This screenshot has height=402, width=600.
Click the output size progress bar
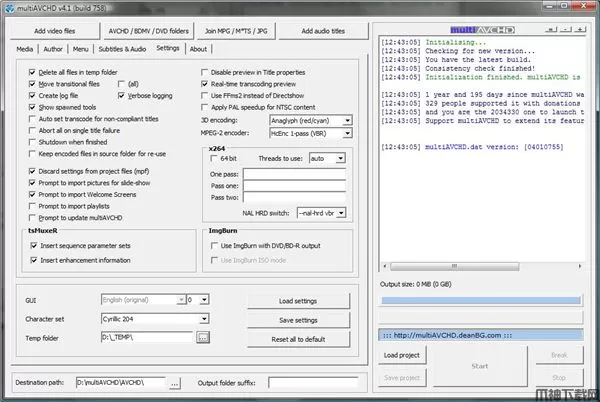pos(478,299)
